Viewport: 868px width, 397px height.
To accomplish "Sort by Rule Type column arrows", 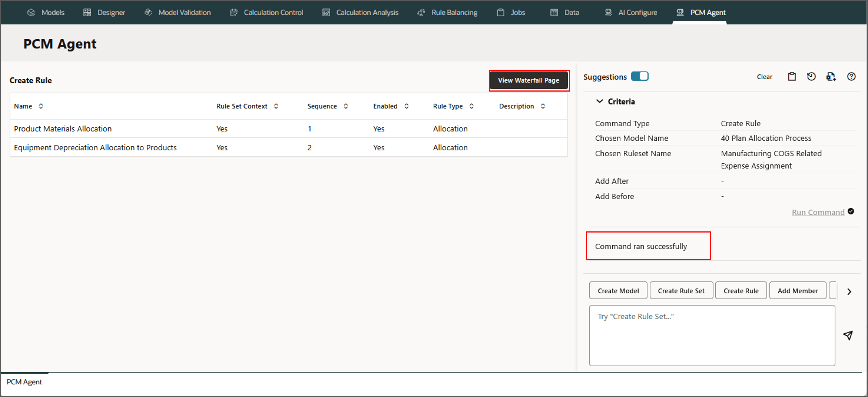I will point(471,106).
